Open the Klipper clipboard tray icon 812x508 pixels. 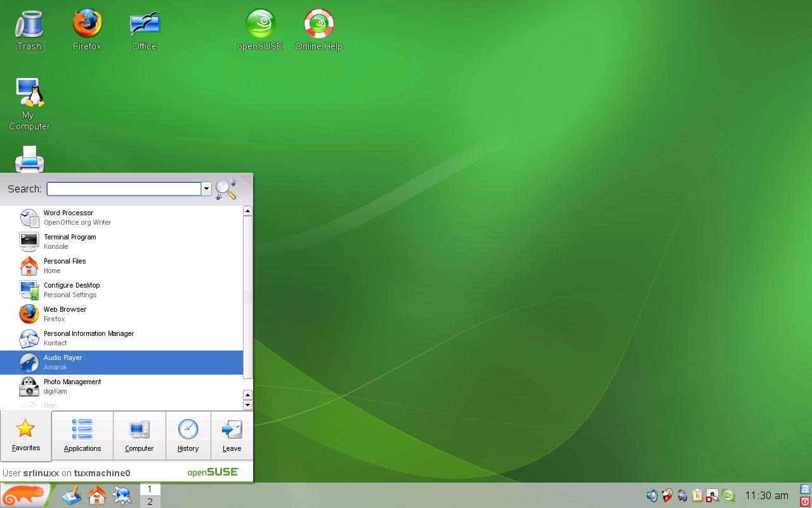click(x=698, y=495)
